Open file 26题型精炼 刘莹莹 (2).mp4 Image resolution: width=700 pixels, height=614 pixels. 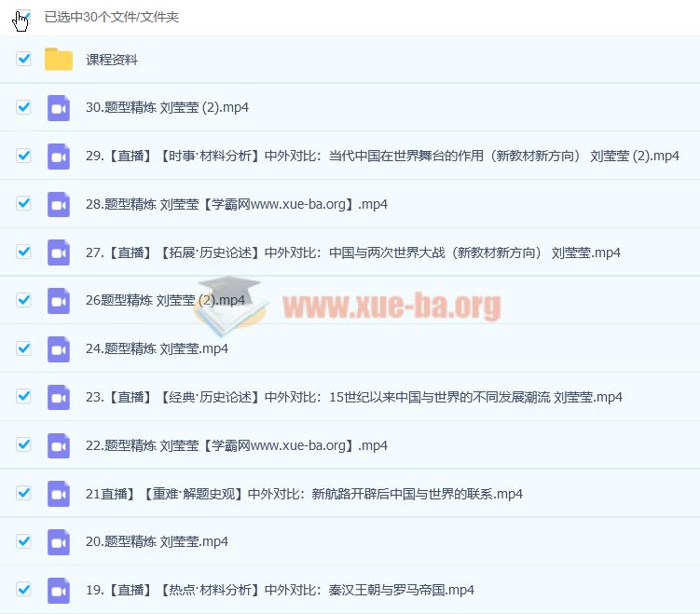click(x=165, y=300)
